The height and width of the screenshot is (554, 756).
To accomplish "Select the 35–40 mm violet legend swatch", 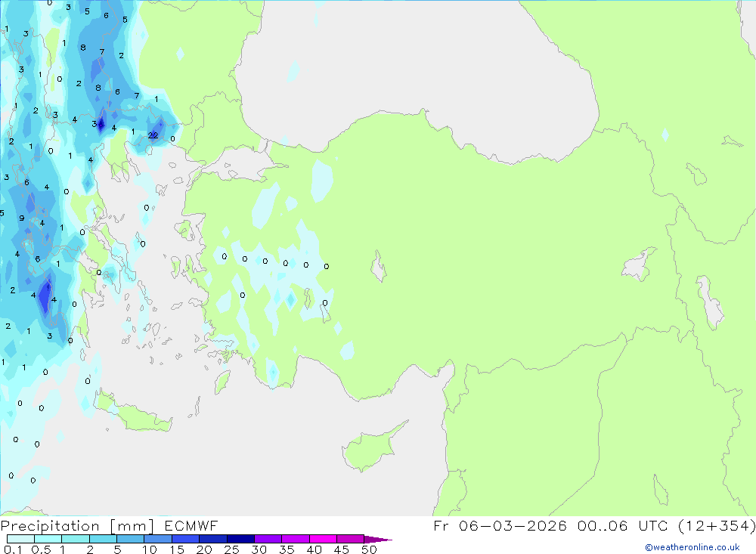I will (x=296, y=539).
